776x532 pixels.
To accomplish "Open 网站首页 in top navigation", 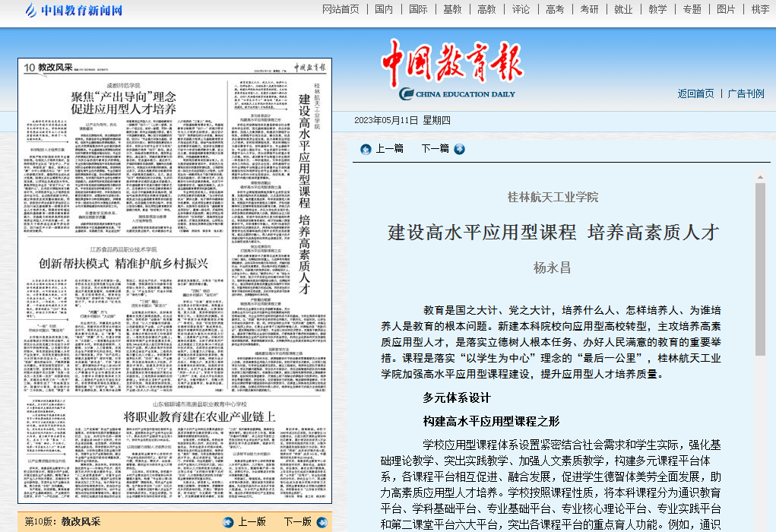I will coord(340,9).
